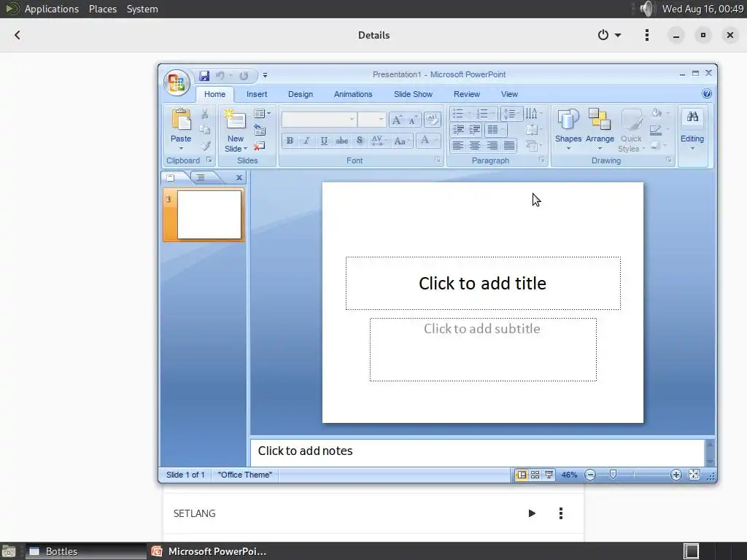747x560 pixels.
Task: Start the slide show from status bar icon
Action: [x=549, y=475]
